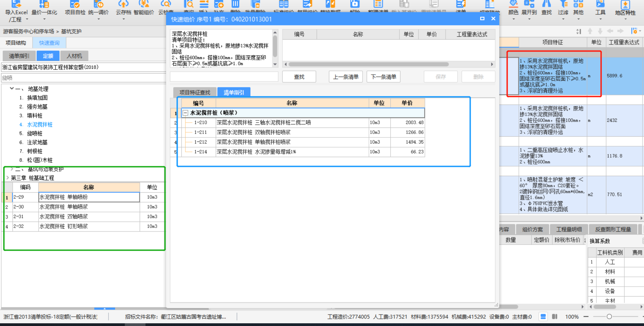Open dropdown arrow under 云存档
The image size is (644, 326).
pos(123,19)
